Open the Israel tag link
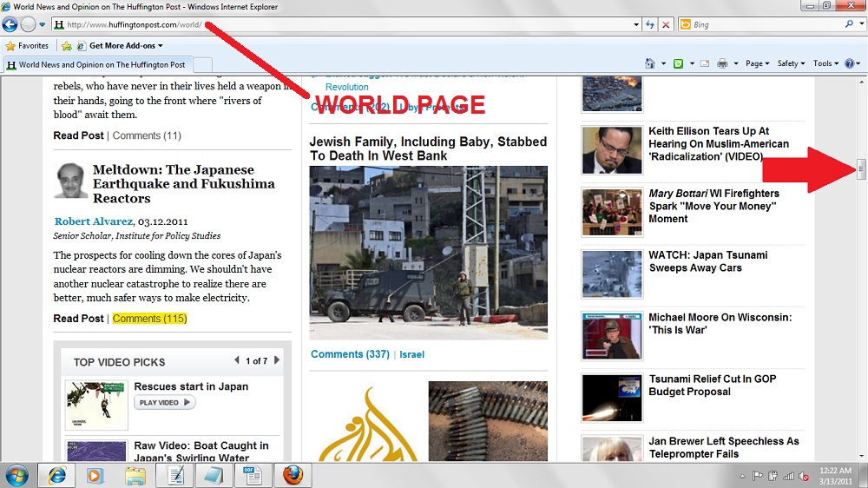 (x=411, y=354)
